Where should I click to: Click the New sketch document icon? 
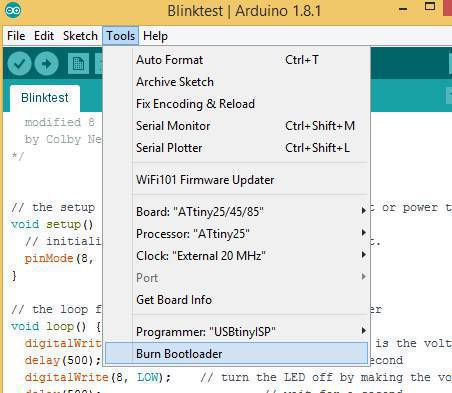(x=78, y=63)
